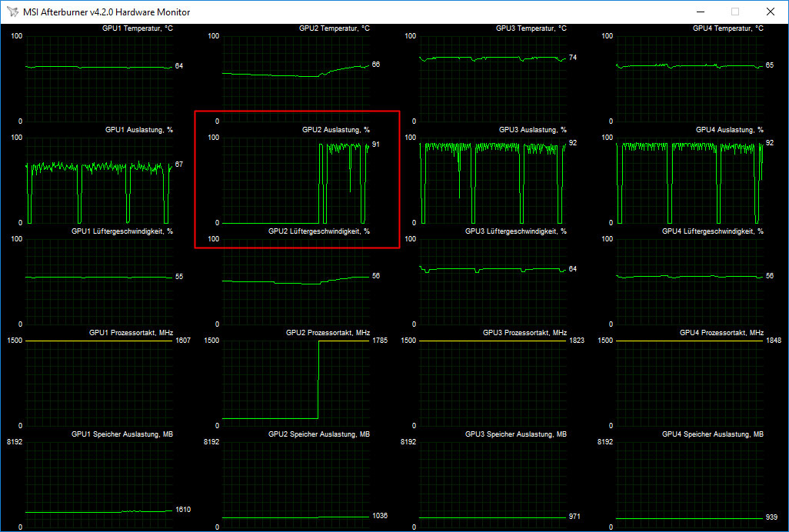Click GPU2 core clock value 1785
The image size is (789, 532).
coord(379,341)
